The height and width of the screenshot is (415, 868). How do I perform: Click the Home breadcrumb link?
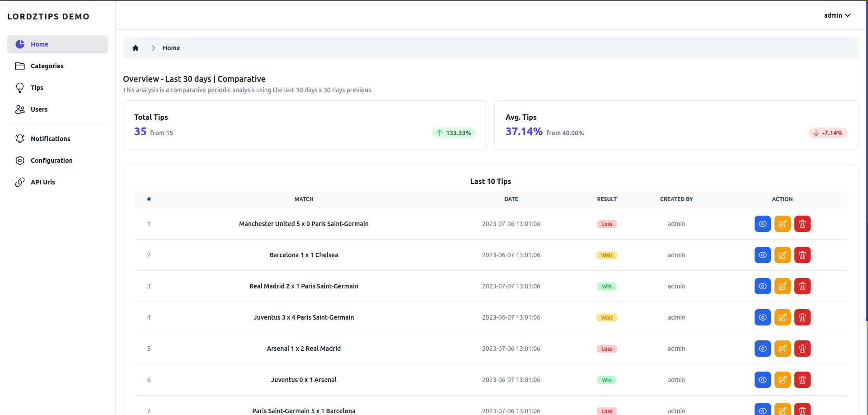tap(171, 48)
